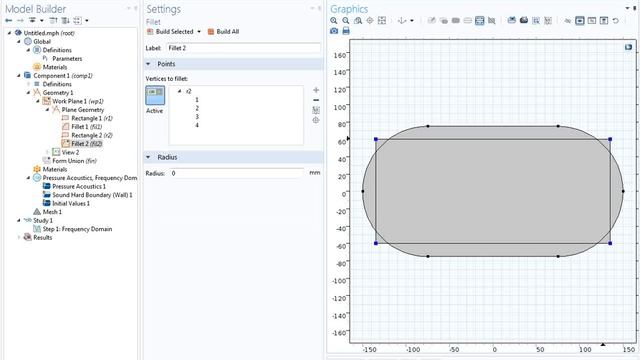Expand the Results node

(19, 238)
